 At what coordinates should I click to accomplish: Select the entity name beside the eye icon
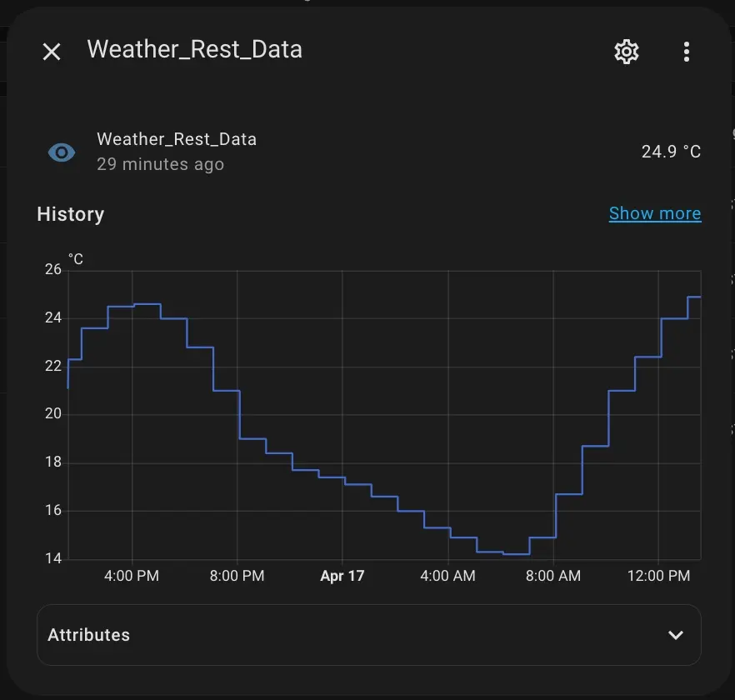point(177,139)
